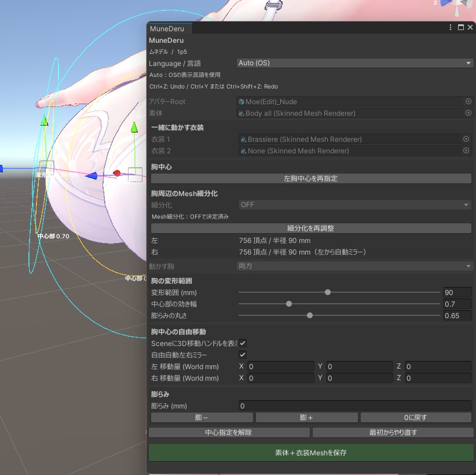Click the 中心部の効き幅 value field 0.7
476x475 pixels.
457,304
